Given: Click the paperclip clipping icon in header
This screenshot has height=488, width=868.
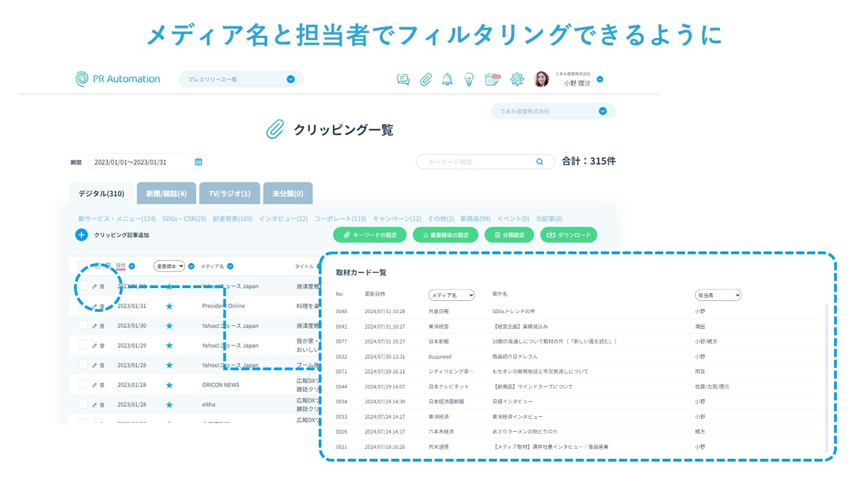Looking at the screenshot, I should coord(425,79).
